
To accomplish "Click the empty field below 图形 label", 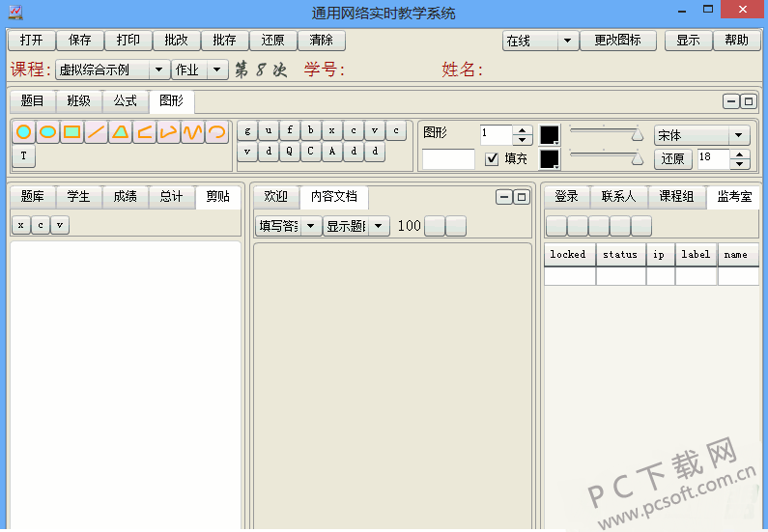I will tap(448, 159).
